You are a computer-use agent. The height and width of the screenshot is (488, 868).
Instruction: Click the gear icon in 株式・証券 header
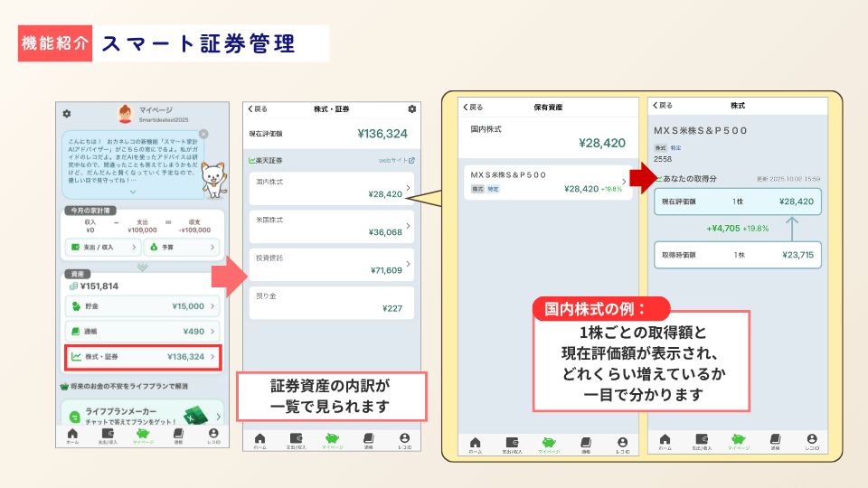pyautogui.click(x=412, y=108)
